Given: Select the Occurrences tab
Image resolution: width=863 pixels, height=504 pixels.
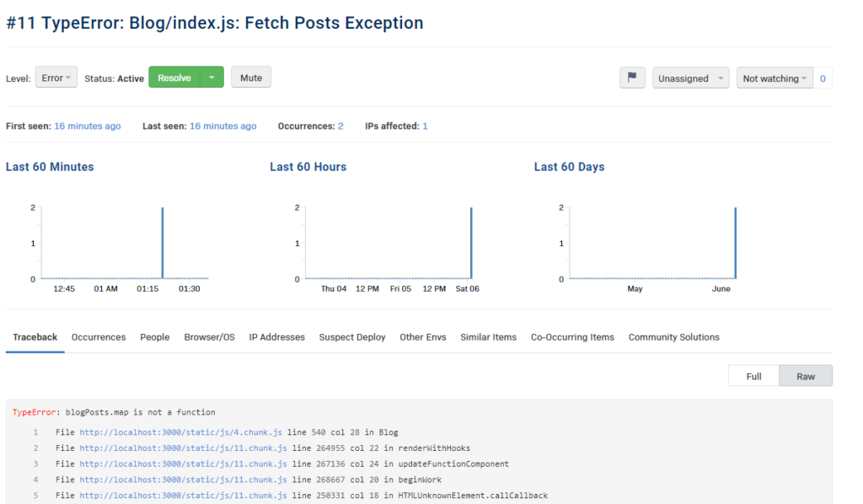Looking at the screenshot, I should pyautogui.click(x=98, y=336).
